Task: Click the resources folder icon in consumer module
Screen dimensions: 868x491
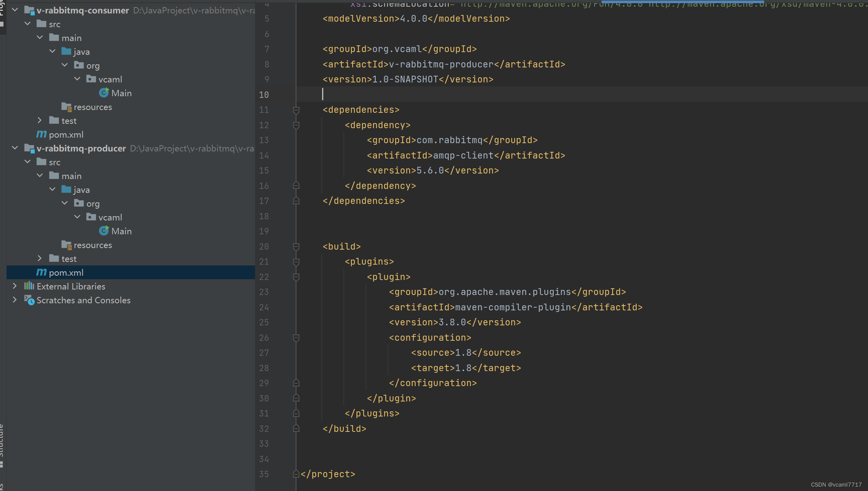Action: click(67, 107)
